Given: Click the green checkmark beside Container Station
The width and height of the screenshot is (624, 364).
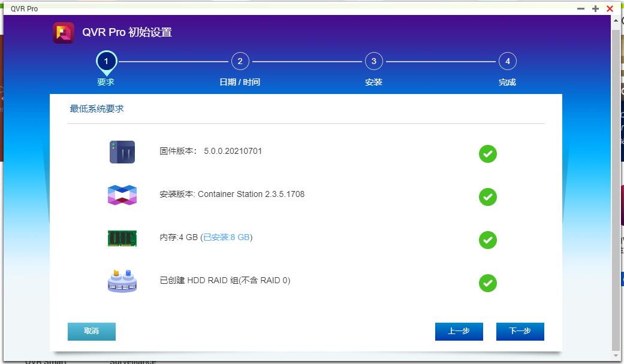Looking at the screenshot, I should 488,197.
